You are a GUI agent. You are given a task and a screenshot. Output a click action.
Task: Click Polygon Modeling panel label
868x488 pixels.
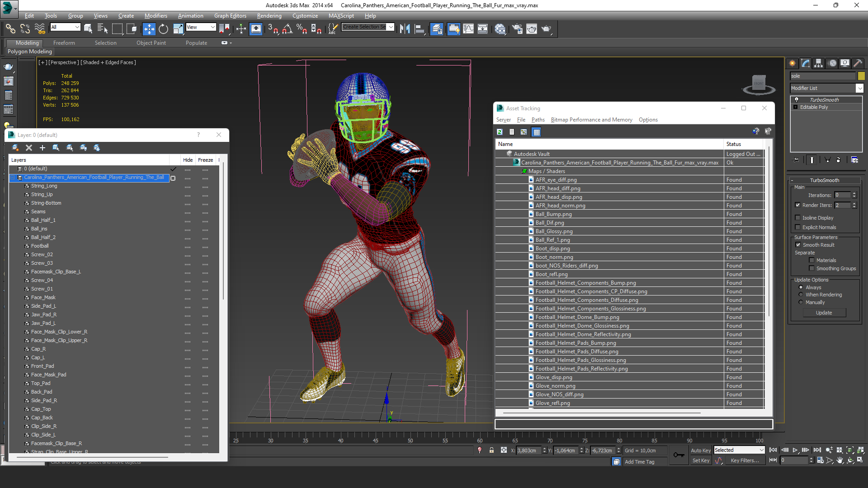[30, 52]
